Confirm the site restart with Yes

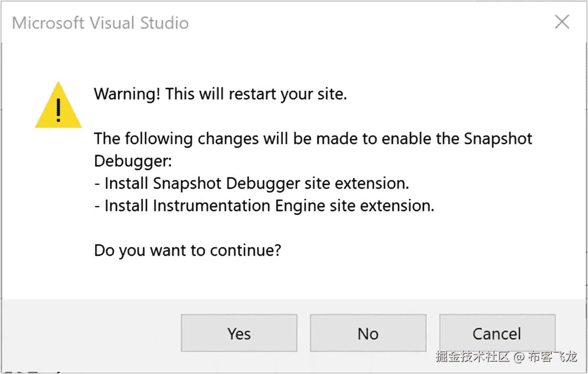(x=239, y=333)
